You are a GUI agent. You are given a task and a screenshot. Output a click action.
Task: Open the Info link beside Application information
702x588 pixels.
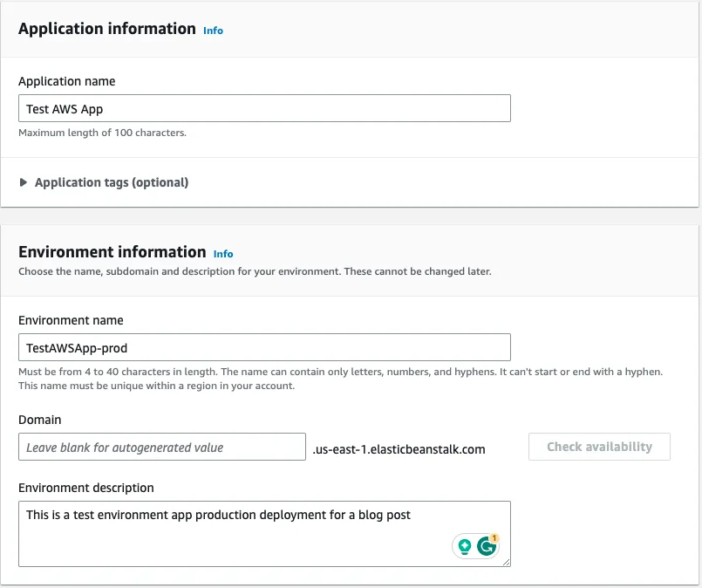point(213,30)
